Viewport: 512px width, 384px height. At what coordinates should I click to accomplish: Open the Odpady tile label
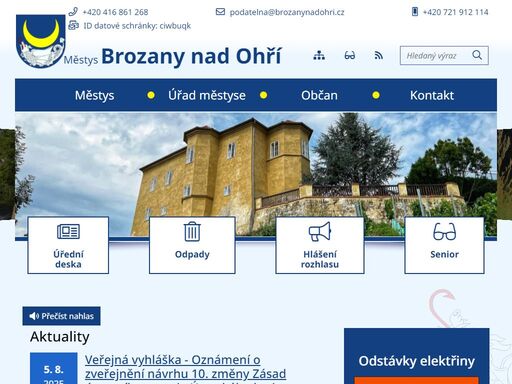pos(192,254)
